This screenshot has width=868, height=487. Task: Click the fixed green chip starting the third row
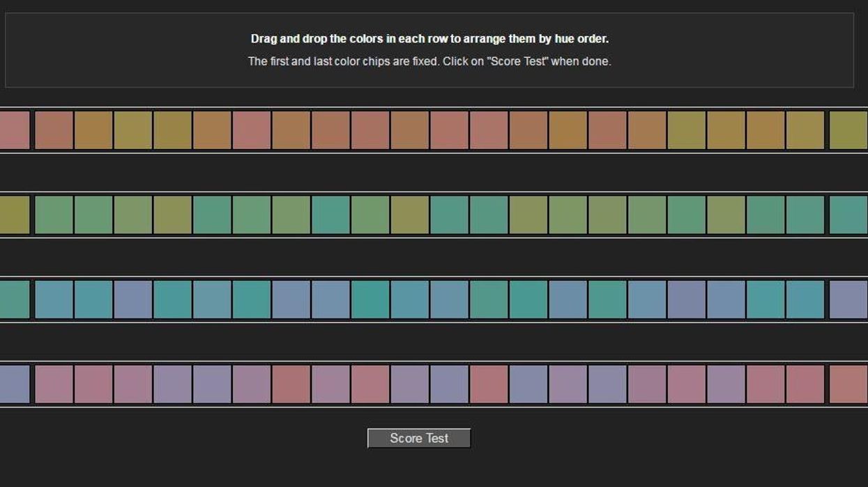pyautogui.click(x=15, y=300)
